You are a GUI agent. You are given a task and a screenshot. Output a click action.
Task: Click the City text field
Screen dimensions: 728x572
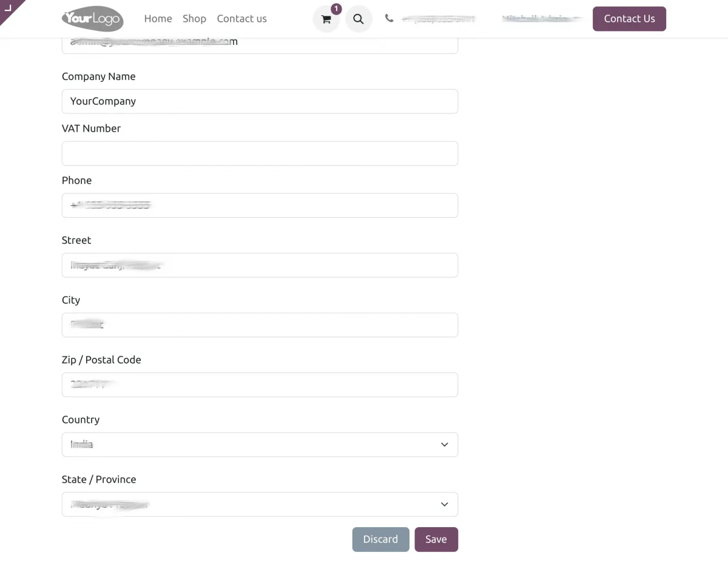pyautogui.click(x=260, y=325)
